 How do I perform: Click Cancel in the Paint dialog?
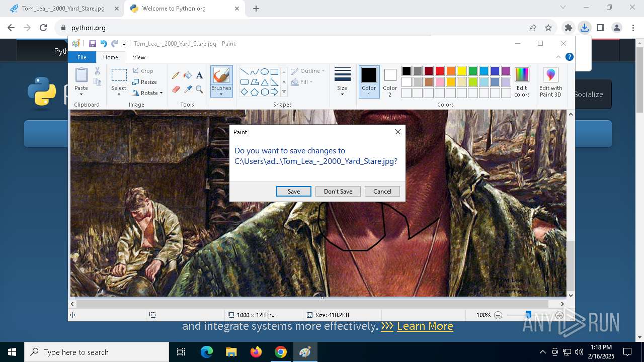(x=382, y=192)
